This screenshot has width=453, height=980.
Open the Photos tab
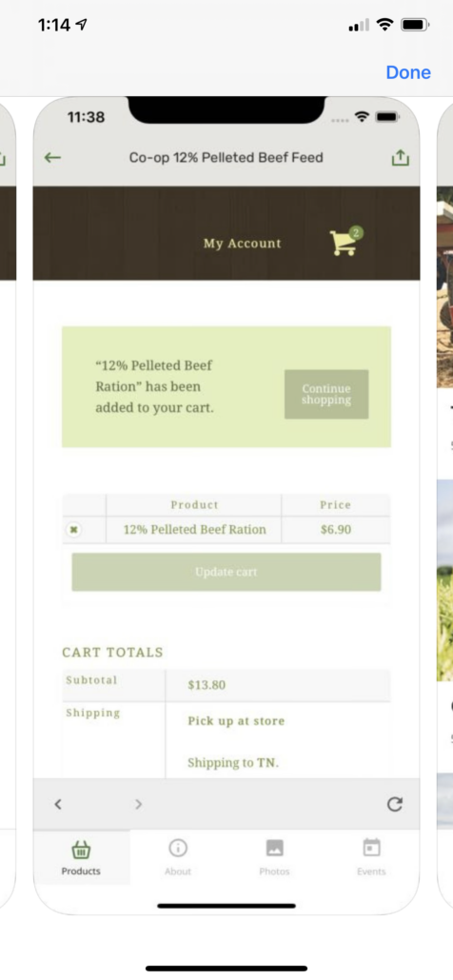click(x=274, y=857)
